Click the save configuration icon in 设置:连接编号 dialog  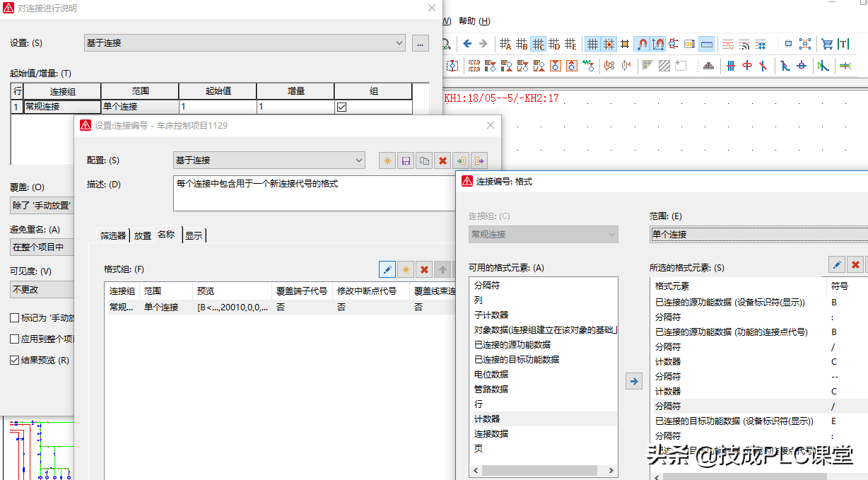click(406, 160)
